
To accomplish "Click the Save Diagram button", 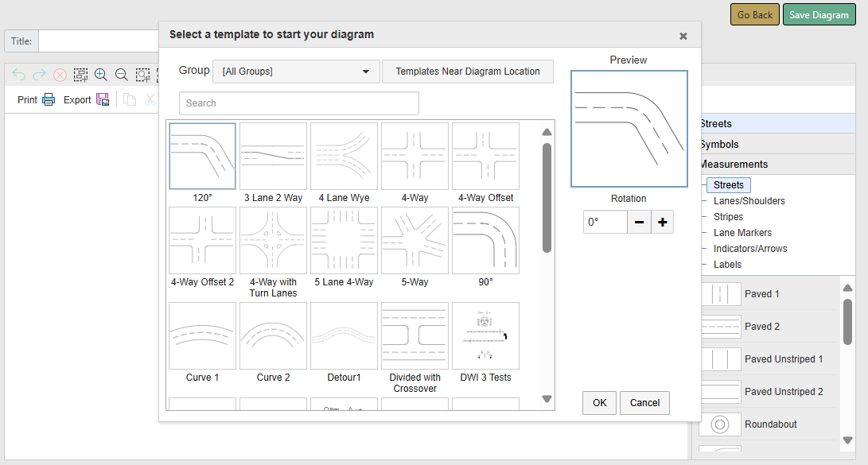I will pos(819,15).
